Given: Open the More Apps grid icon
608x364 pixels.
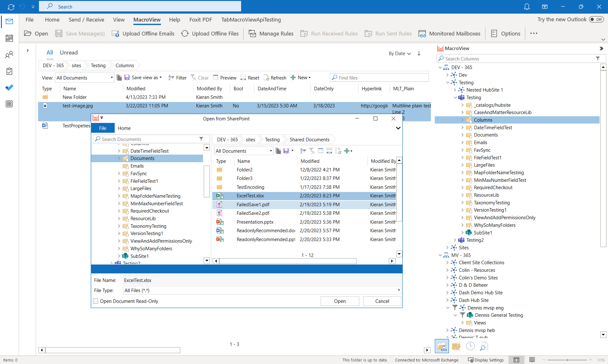Looking at the screenshot, I should click(9, 104).
